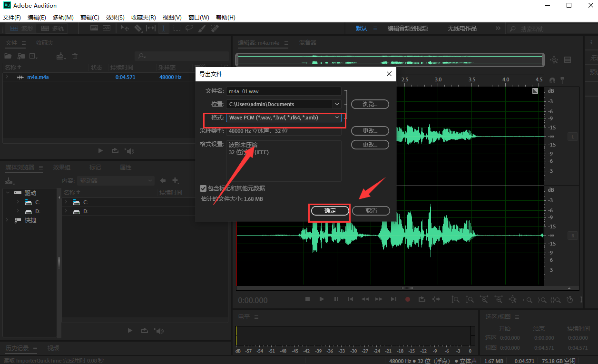The image size is (598, 364).
Task: Select m4a.m4a in Files panel
Action: tap(38, 77)
